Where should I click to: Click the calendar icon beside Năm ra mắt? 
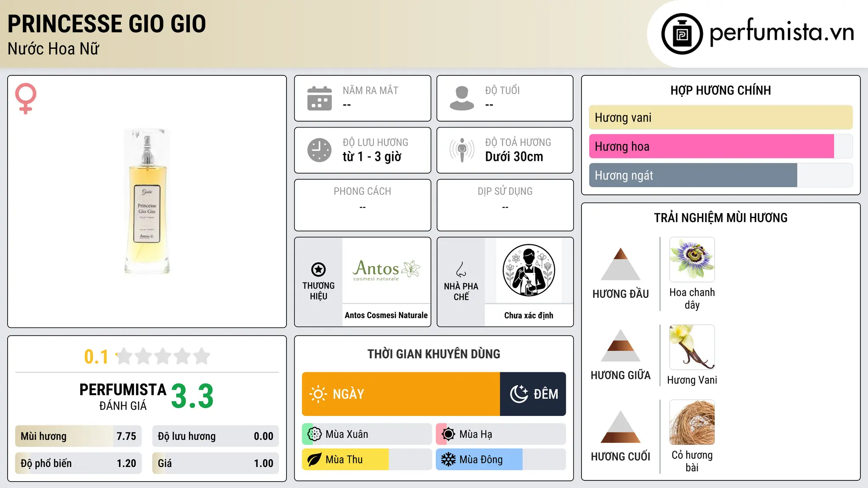(x=320, y=98)
